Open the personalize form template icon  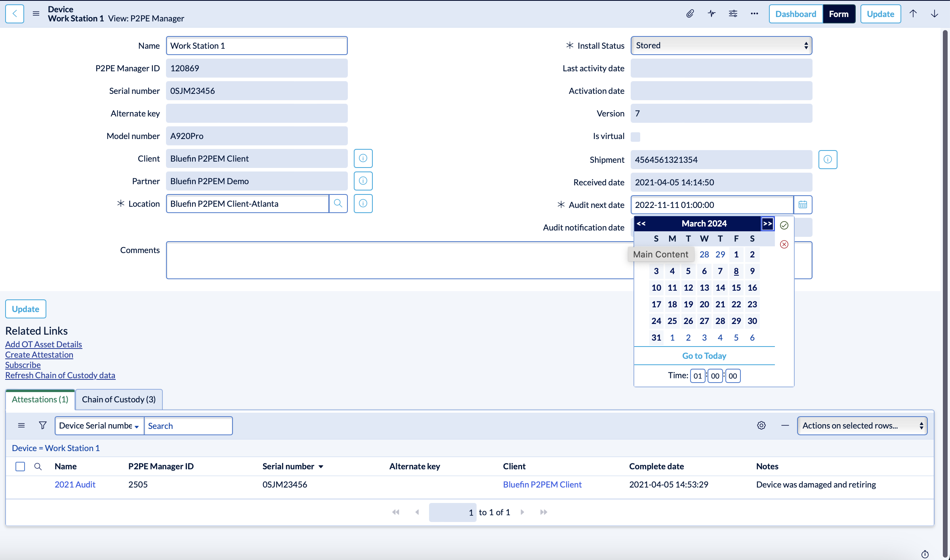[x=733, y=13]
